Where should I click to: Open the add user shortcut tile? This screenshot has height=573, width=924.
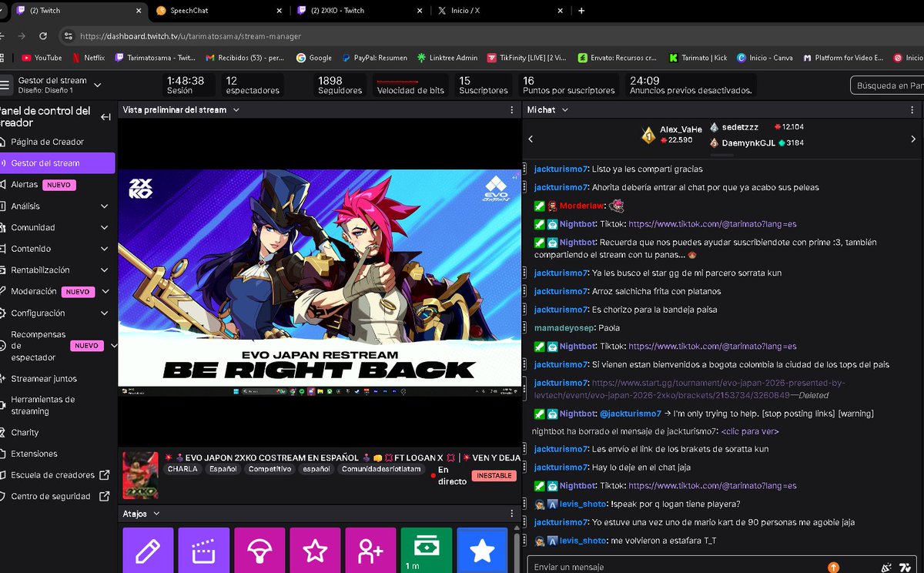coord(370,551)
